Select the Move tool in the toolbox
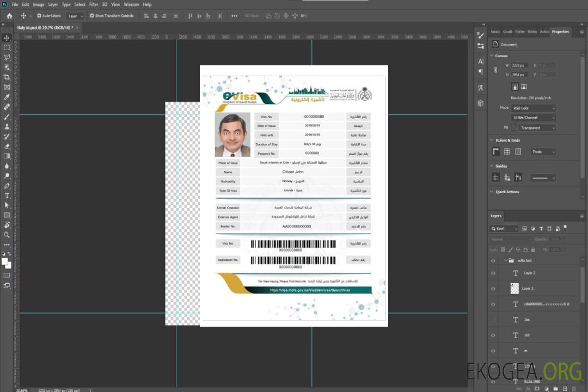Screen dimensions: 588x392 [7, 38]
